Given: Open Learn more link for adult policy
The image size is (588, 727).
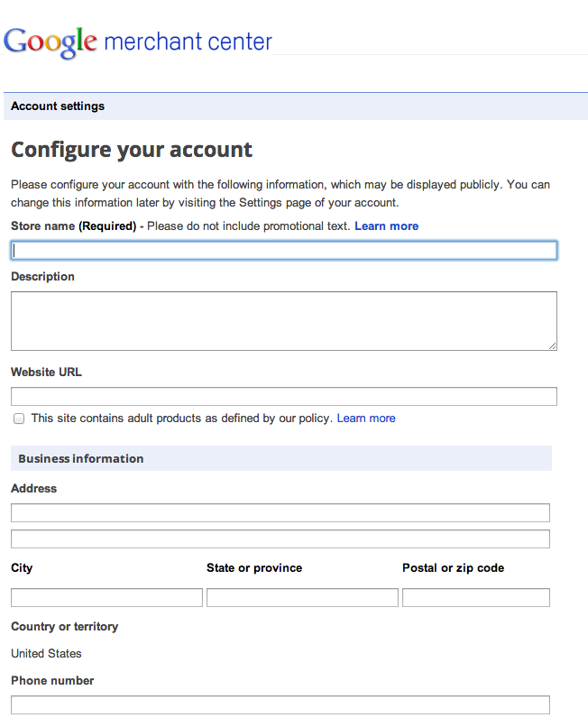Looking at the screenshot, I should coord(366,419).
